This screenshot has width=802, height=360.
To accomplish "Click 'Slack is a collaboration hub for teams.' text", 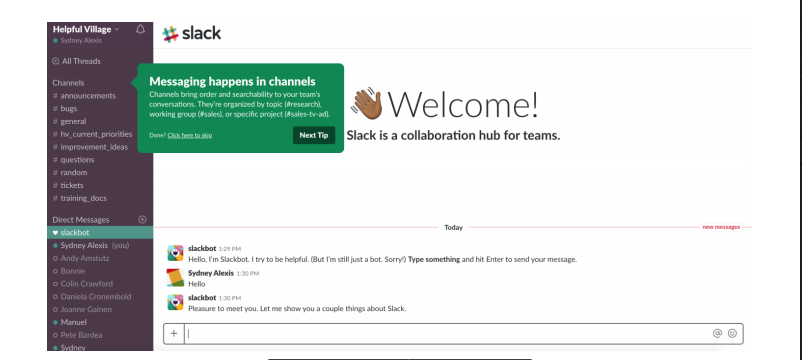I will tap(453, 136).
